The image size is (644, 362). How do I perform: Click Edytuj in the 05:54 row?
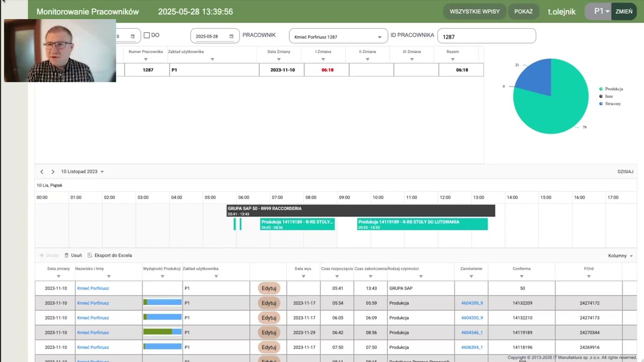[269, 303]
